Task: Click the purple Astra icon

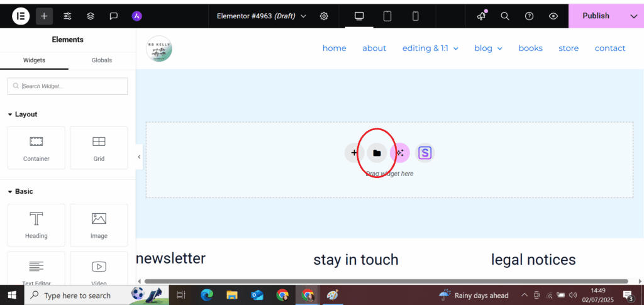Action: tap(136, 16)
